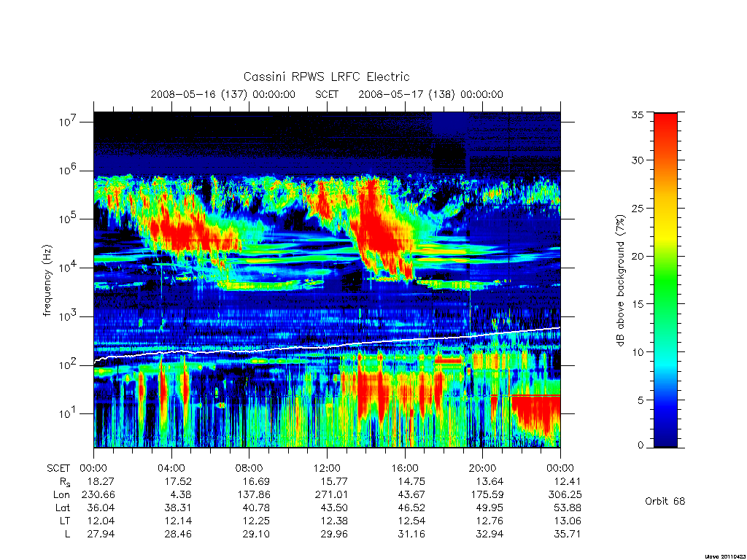The image size is (747, 560).
Task: Click the start date 2008-05-16 (137) 00:00:00
Action: point(223,94)
